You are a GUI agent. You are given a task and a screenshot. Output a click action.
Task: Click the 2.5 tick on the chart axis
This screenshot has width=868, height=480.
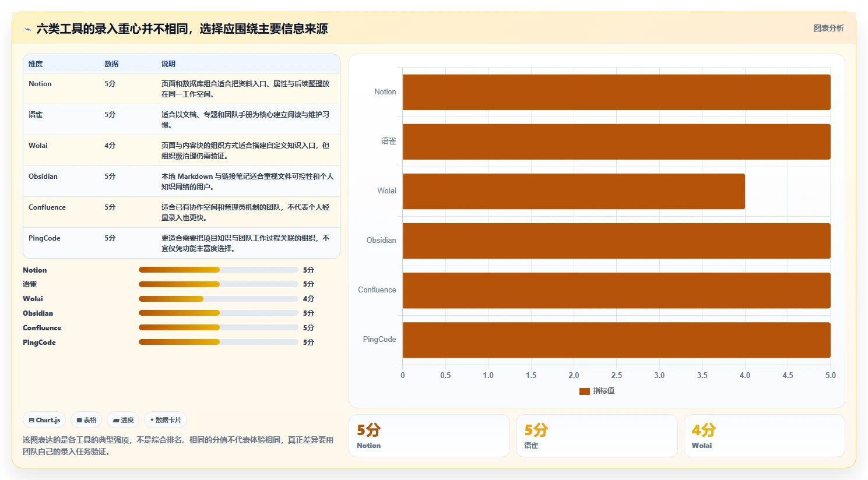pyautogui.click(x=617, y=376)
